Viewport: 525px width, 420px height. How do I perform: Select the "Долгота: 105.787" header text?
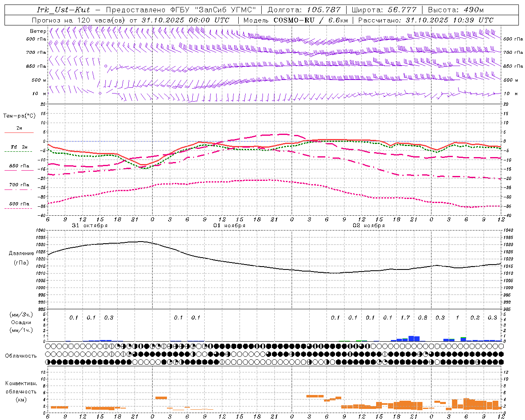[304, 10]
